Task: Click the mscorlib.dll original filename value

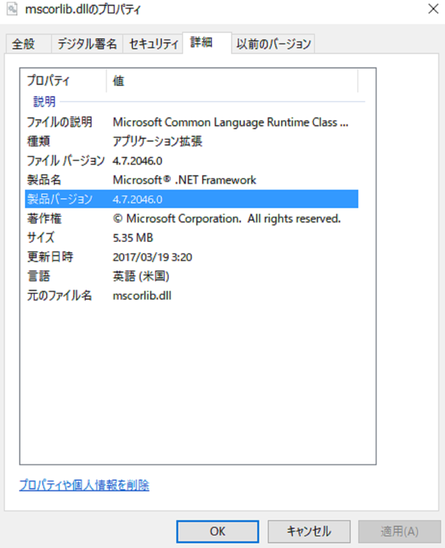Action: tap(142, 296)
